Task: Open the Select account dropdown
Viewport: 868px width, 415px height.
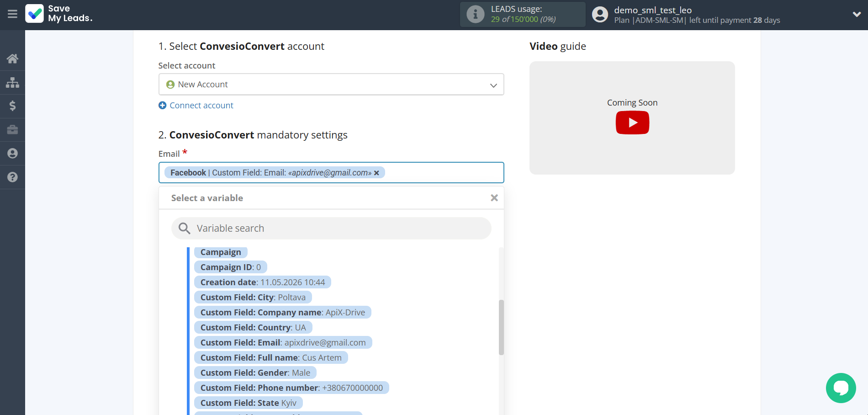Action: tap(331, 85)
